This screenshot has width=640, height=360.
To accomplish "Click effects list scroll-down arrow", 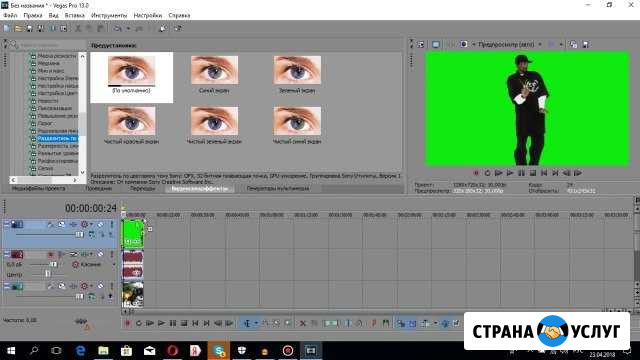I will coord(82,172).
